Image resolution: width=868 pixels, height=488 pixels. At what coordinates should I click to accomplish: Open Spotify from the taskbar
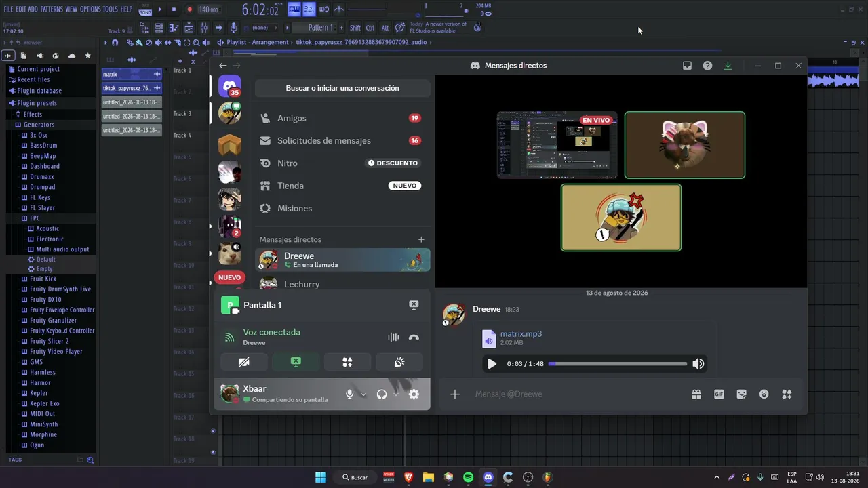point(468,477)
